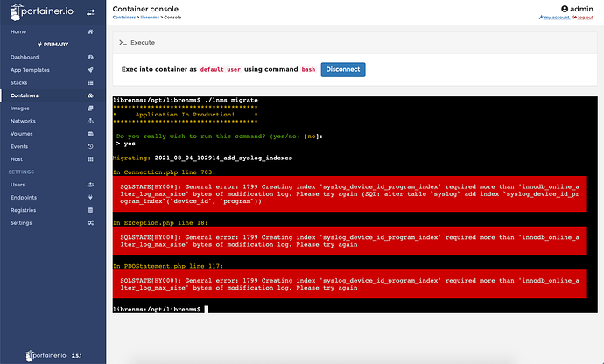Screen dimensions: 604x364
Task: Click the Images clone icon
Action: coord(90,108)
